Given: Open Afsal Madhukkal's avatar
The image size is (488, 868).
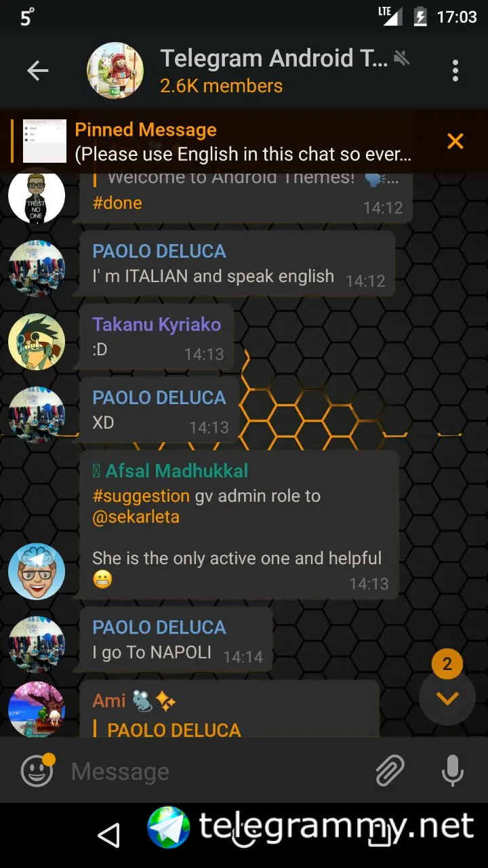Looking at the screenshot, I should (x=37, y=572).
